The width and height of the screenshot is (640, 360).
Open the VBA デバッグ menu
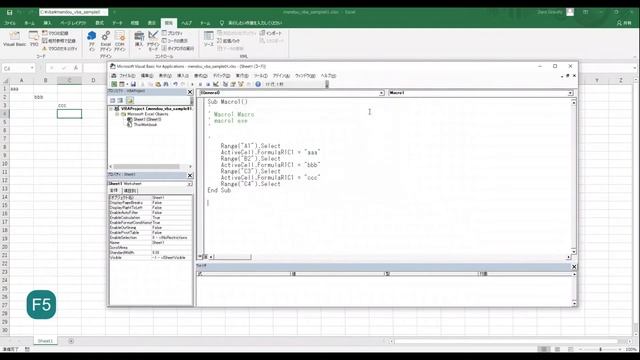tap(222, 76)
